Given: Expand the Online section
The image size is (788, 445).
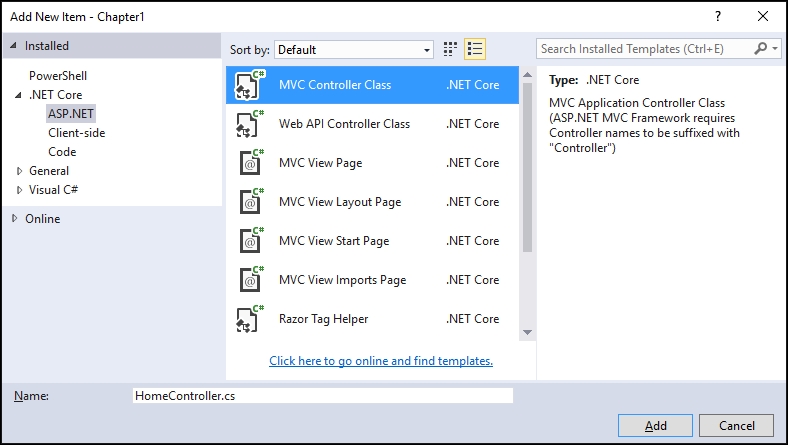Looking at the screenshot, I should tap(15, 218).
